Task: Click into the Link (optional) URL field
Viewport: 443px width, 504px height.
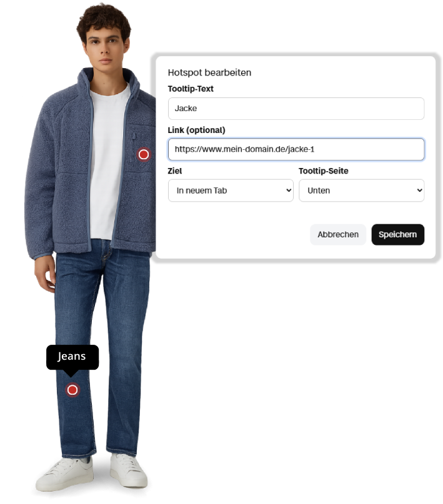Action: coord(296,149)
